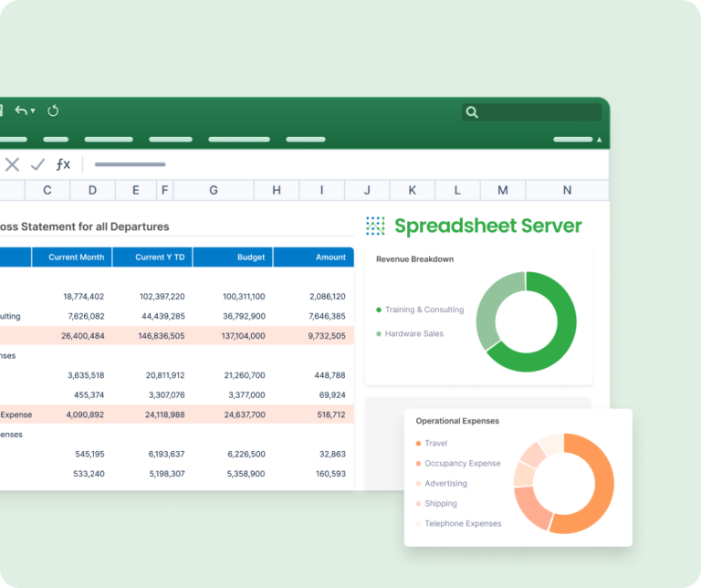Select the cell containing 100,311,100
Screen dimensions: 701x588
244,297
